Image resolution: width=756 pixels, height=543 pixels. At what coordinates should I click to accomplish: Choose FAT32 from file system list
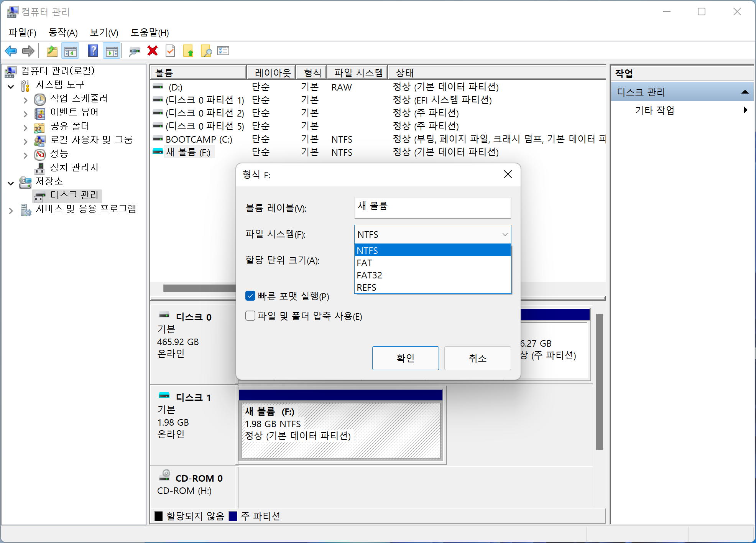[x=432, y=275]
